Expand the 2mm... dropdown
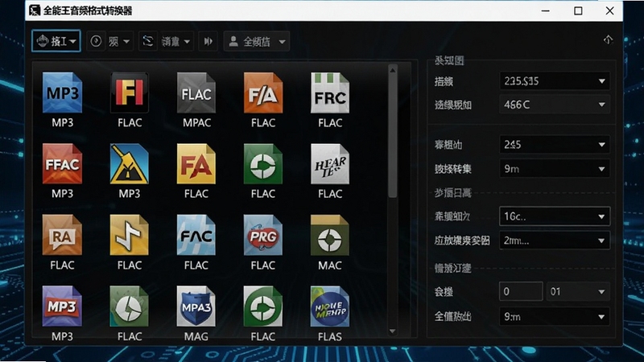 (x=555, y=241)
